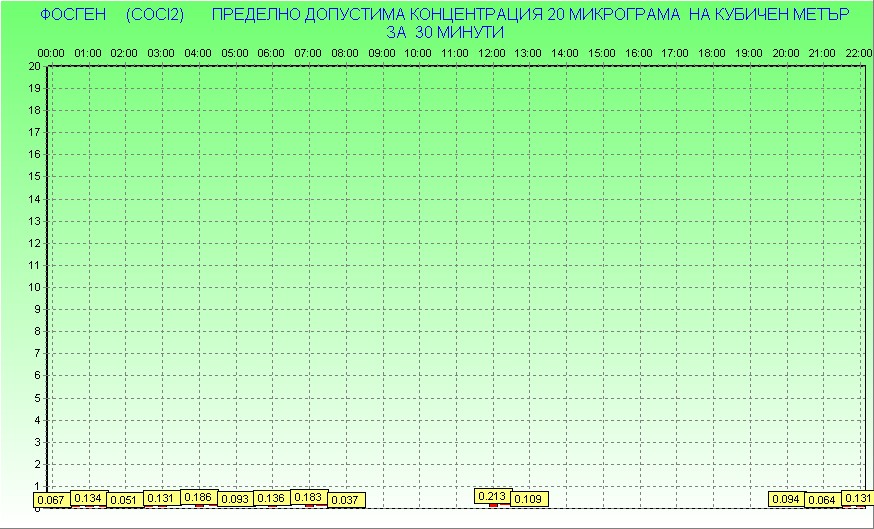Viewport: 874px width, 529px height.
Task: Click the 0.109 data label
Action: (x=529, y=499)
